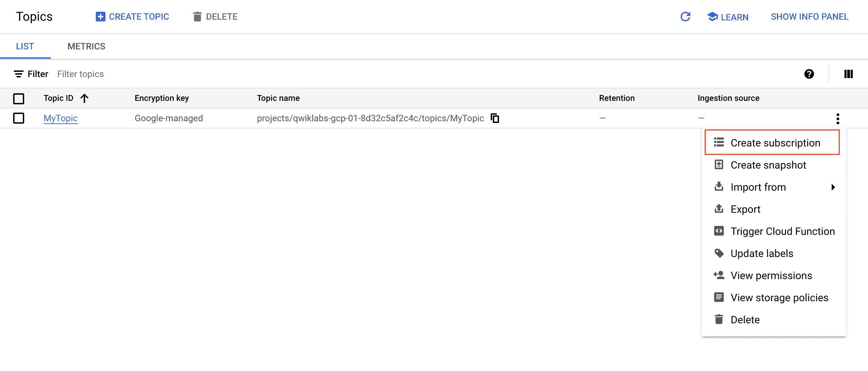Click the Delete trash icon in context menu
Viewport: 868px width, 371px height.
pos(719,319)
